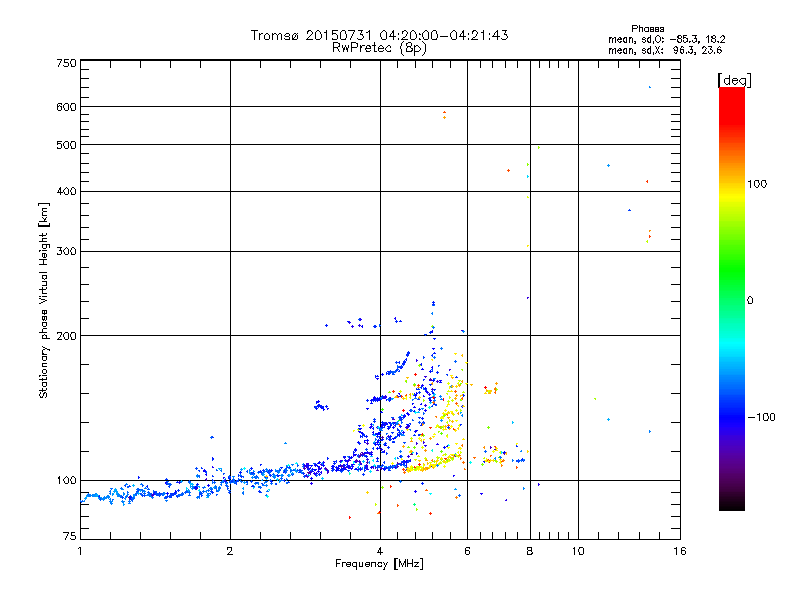Click the frequency axis tick "4"
800x600 pixels.
pos(380,551)
